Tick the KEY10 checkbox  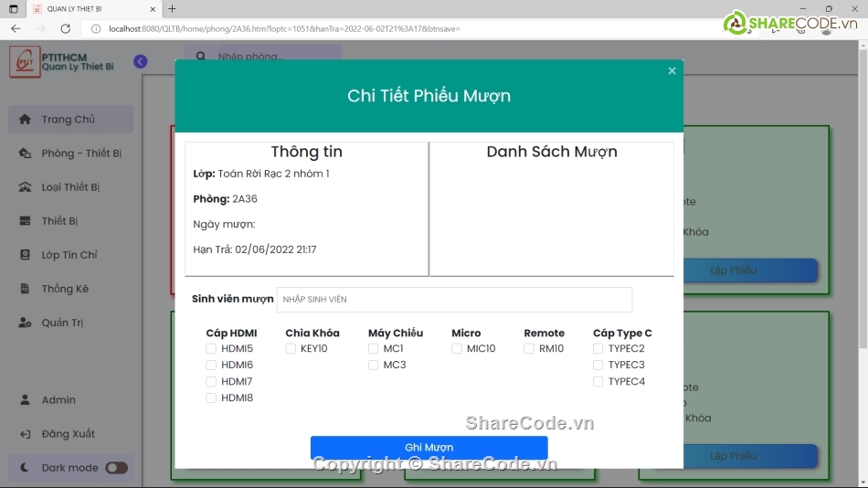pos(291,349)
